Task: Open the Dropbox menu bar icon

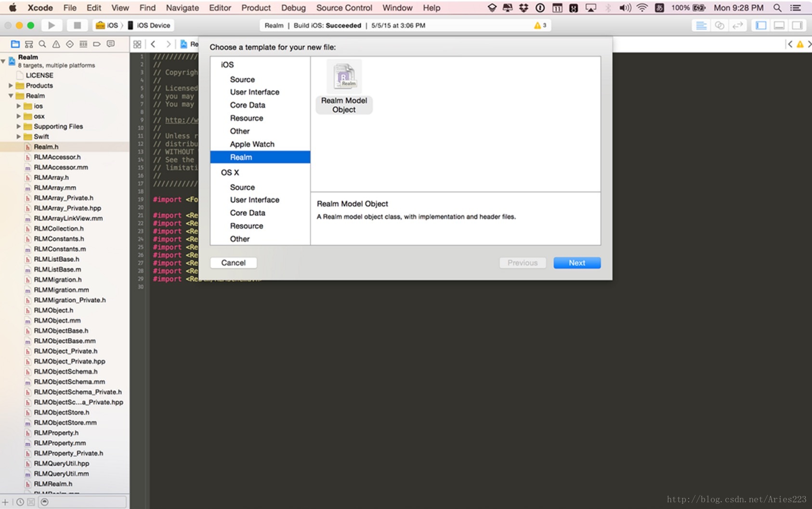Action: point(524,8)
